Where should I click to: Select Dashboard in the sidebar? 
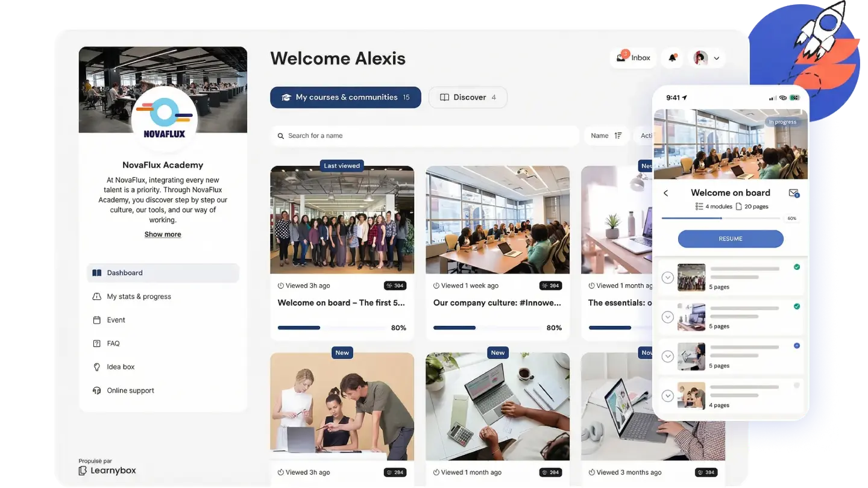pyautogui.click(x=125, y=272)
